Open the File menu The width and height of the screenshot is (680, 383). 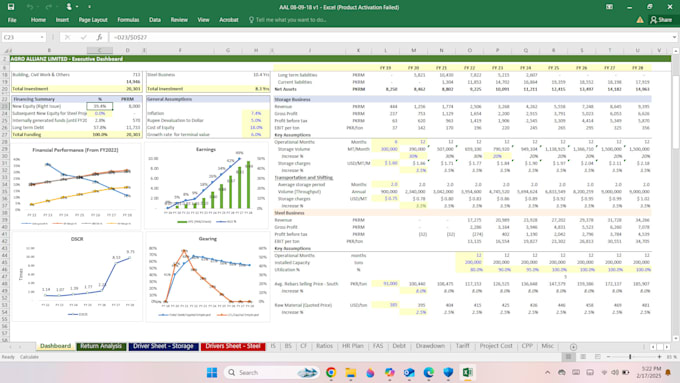(x=12, y=20)
